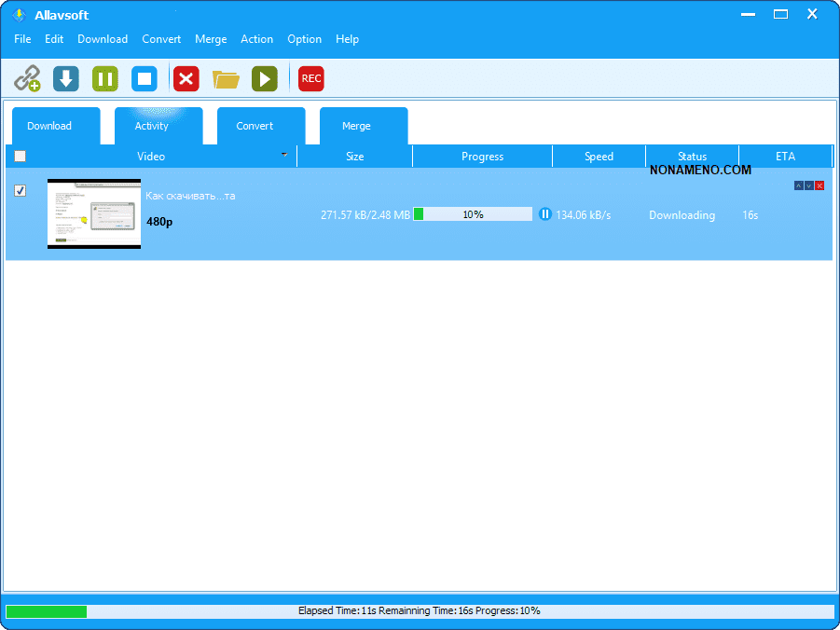Screen dimensions: 840x630
Task: Toggle the select-all checkbox in header
Action: coord(21,157)
